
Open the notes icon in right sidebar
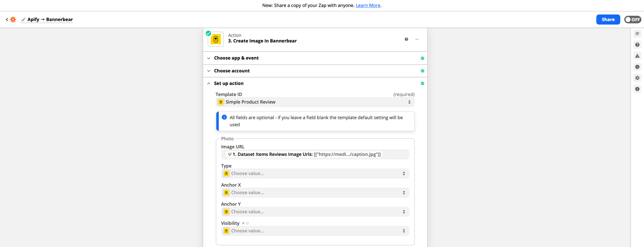(637, 34)
